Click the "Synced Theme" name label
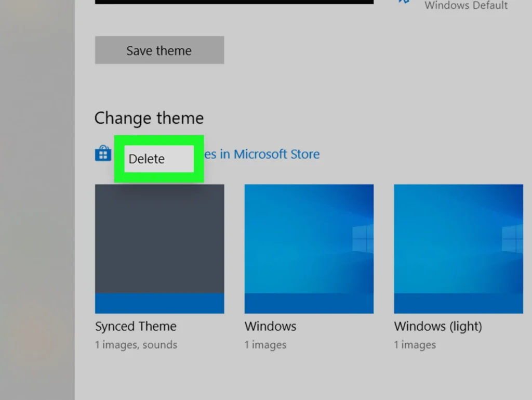Screen dimensions: 532x400 click(136, 326)
